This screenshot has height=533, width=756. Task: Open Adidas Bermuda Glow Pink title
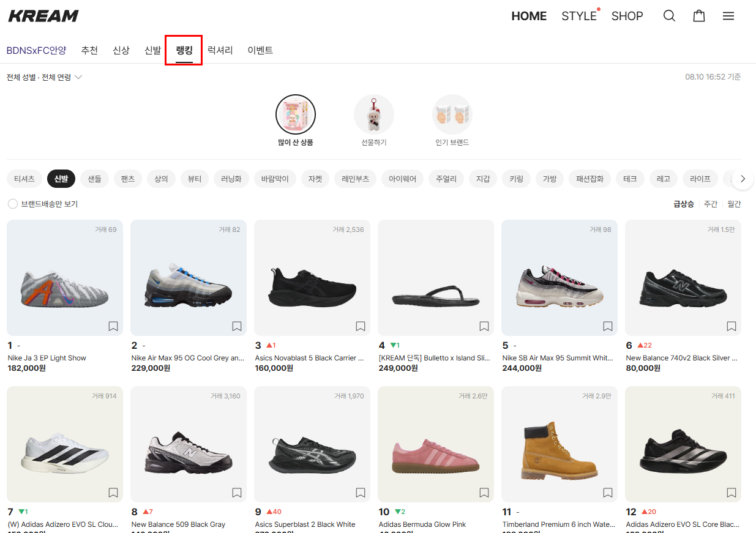point(422,524)
